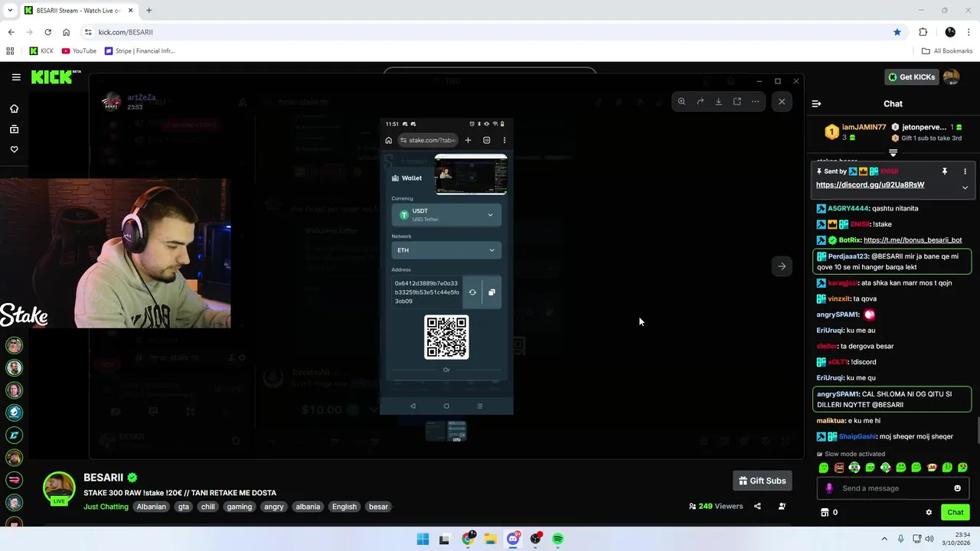Viewport: 980px width, 551px height.
Task: Regenerate the wallet address
Action: coord(472,292)
